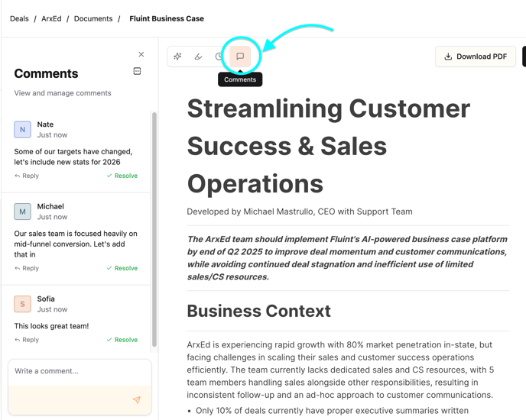The height and width of the screenshot is (420, 526).
Task: Open the comments options icon beside heading
Action: tap(138, 71)
